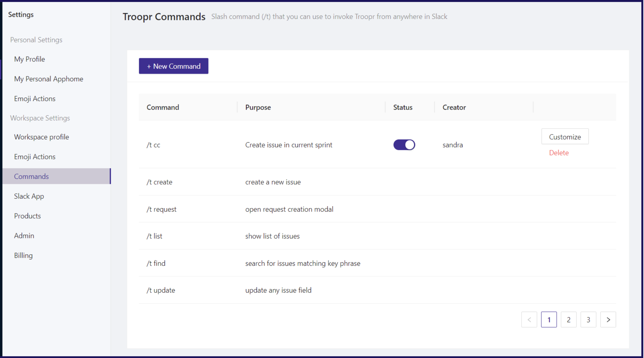Click 'create a new issue' purpose text
644x358 pixels.
pos(273,182)
